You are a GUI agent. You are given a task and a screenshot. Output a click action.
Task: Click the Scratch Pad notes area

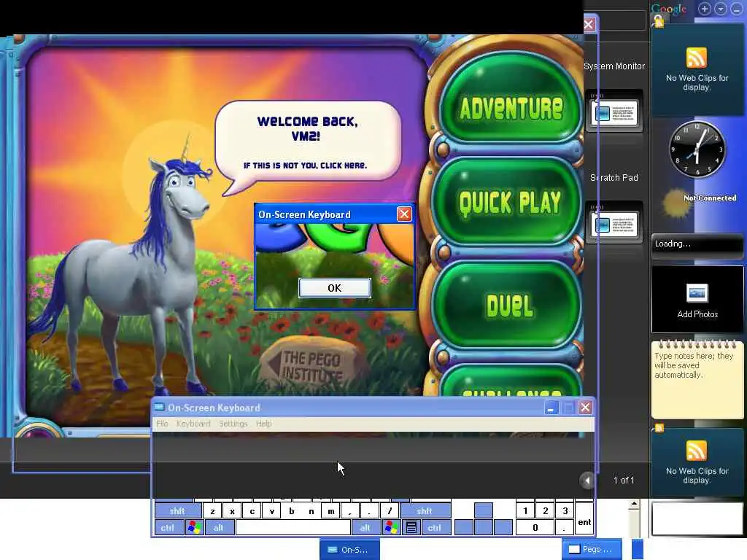pyautogui.click(x=697, y=381)
